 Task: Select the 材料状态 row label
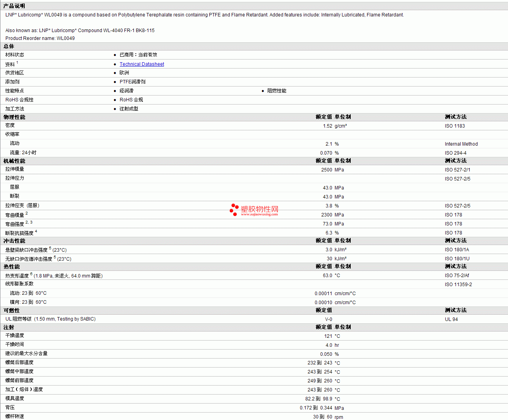(x=15, y=55)
